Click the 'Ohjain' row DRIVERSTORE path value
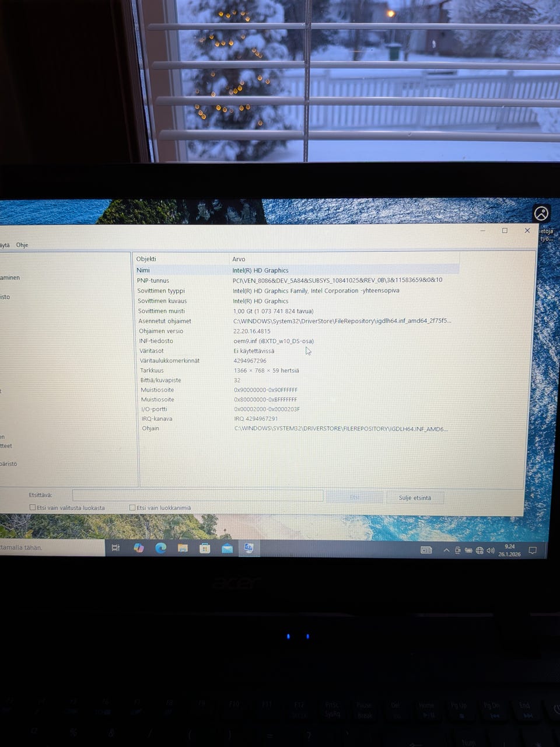The width and height of the screenshot is (560, 747). click(341, 428)
